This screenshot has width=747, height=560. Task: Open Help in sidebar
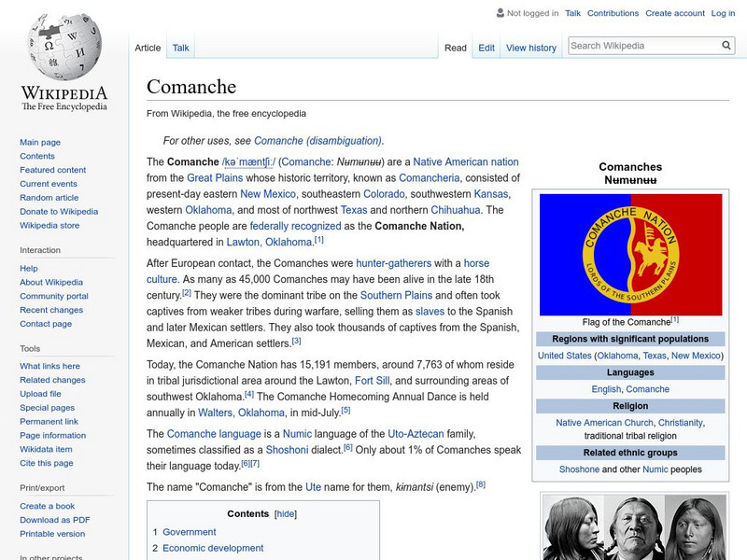(x=29, y=269)
